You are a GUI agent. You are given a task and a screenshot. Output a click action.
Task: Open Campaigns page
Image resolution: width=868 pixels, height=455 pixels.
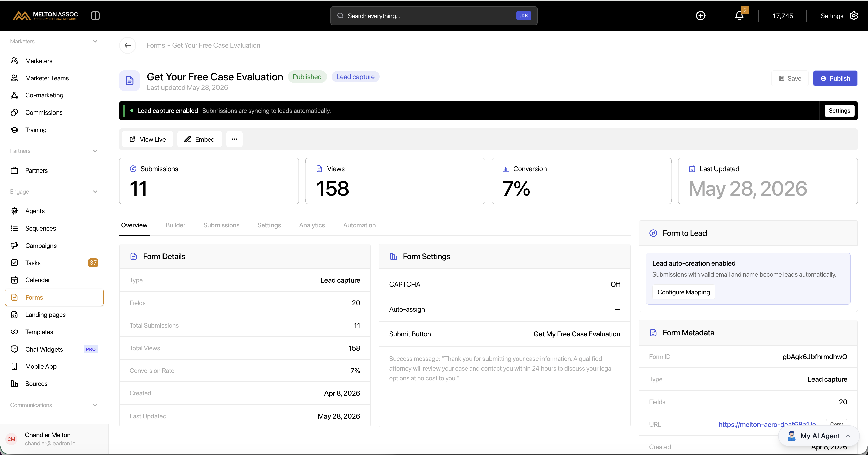tap(55, 246)
